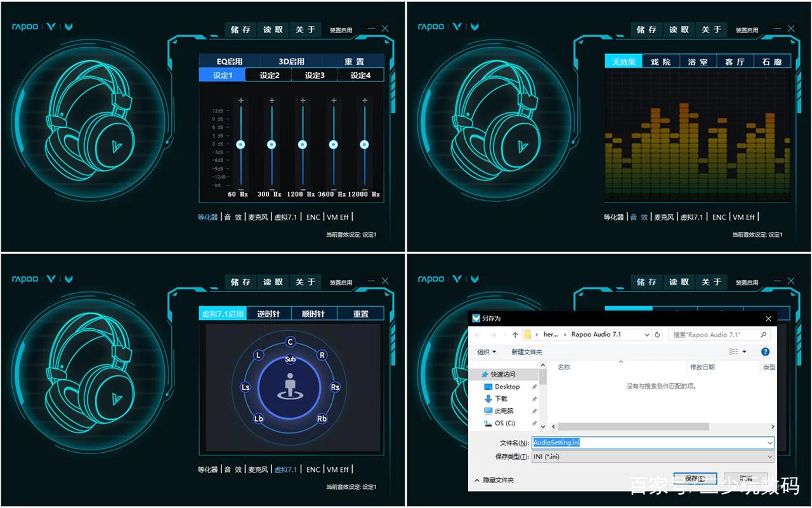Screen dimensions: 812x508
Task: Click the listener figure in the 7.1 circle
Action: pyautogui.click(x=290, y=387)
